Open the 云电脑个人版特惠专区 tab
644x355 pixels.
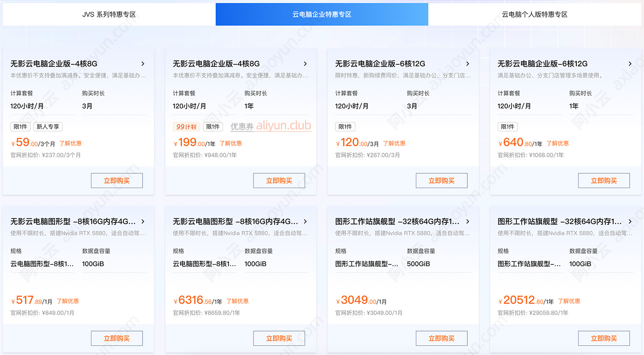[x=535, y=14]
